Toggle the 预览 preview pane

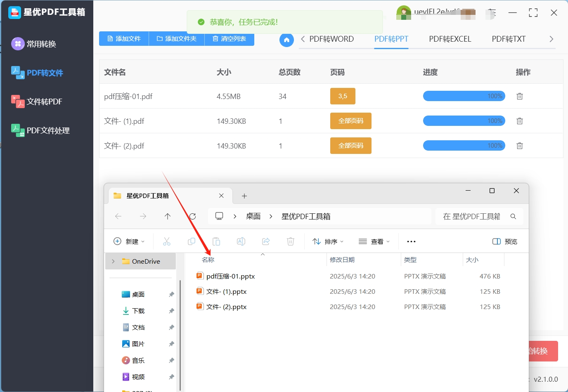tap(505, 241)
